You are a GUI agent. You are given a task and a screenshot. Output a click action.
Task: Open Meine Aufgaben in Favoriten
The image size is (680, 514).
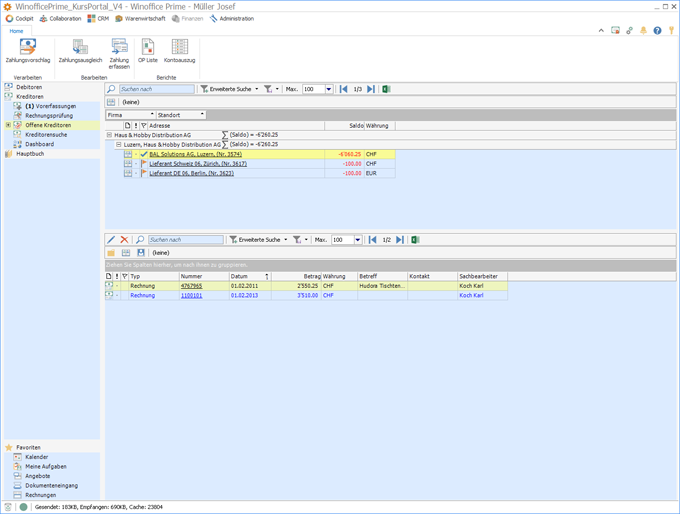click(x=46, y=466)
